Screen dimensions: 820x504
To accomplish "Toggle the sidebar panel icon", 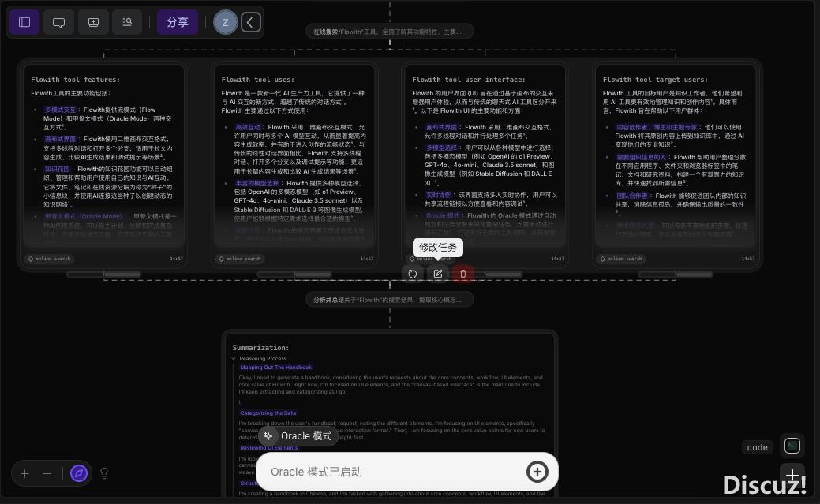I will coord(24,22).
